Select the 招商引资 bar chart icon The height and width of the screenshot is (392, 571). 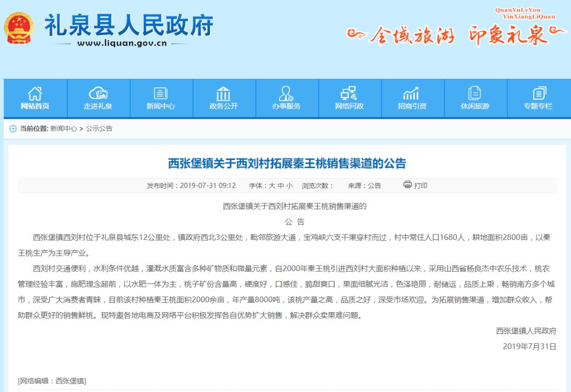point(411,94)
